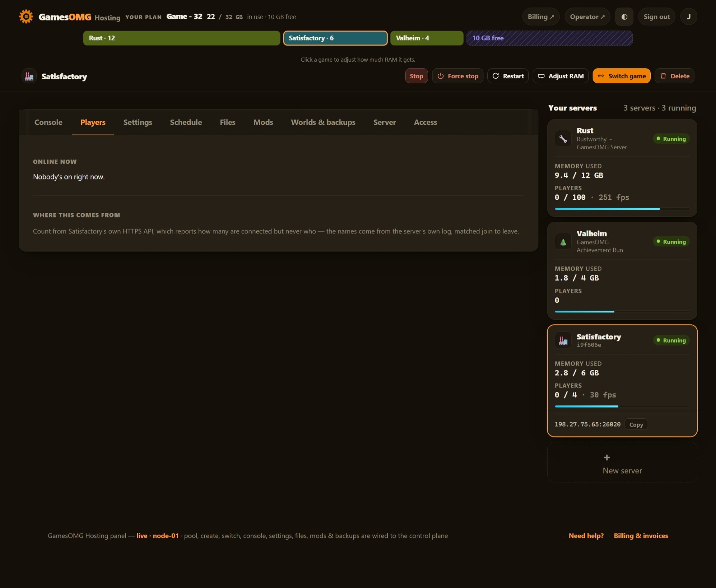Click the Switch game button

(621, 76)
